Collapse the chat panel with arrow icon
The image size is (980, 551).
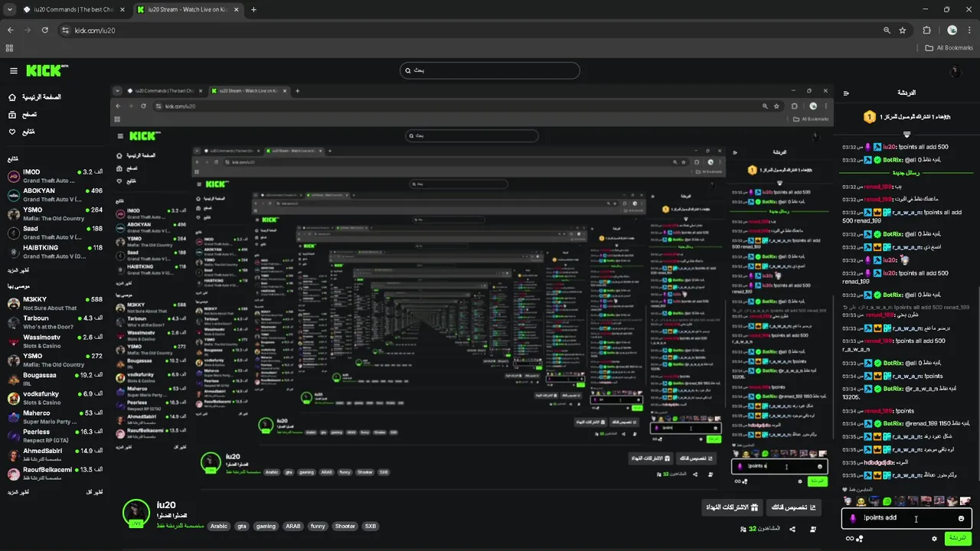pos(846,93)
